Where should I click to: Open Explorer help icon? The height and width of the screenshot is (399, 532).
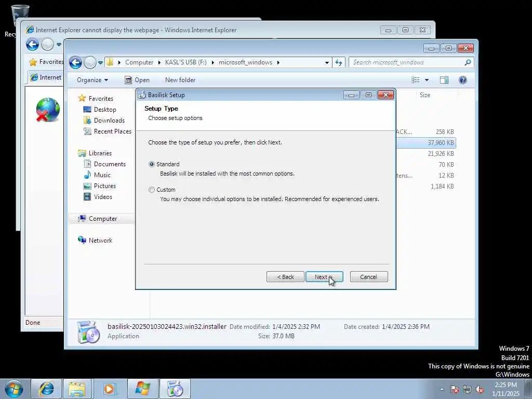[x=463, y=80]
